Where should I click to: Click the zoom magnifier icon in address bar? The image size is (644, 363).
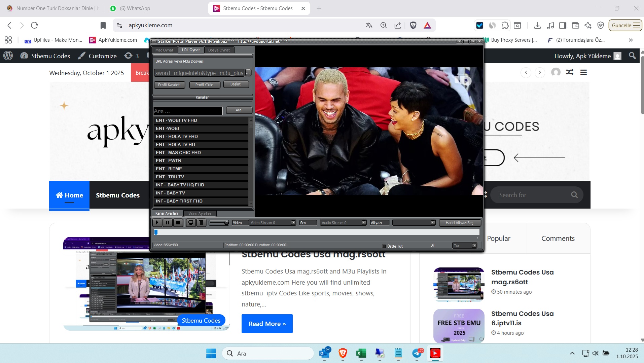384,25
